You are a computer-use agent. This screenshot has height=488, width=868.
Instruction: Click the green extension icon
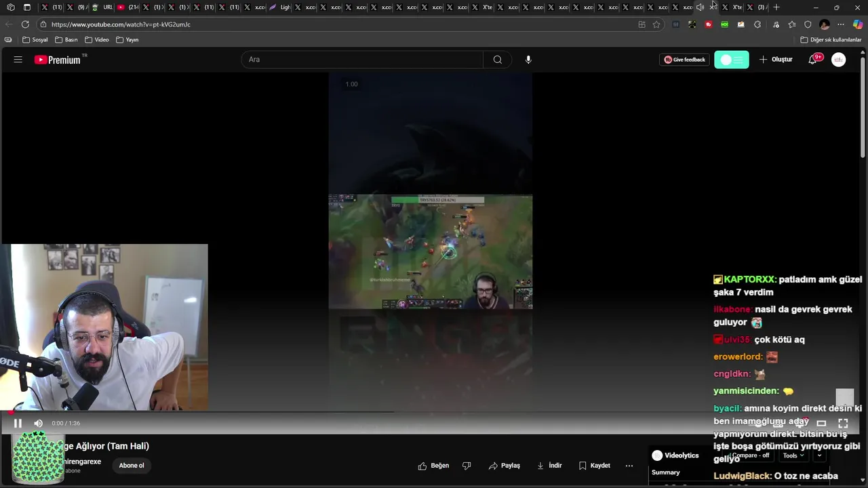[x=724, y=24]
